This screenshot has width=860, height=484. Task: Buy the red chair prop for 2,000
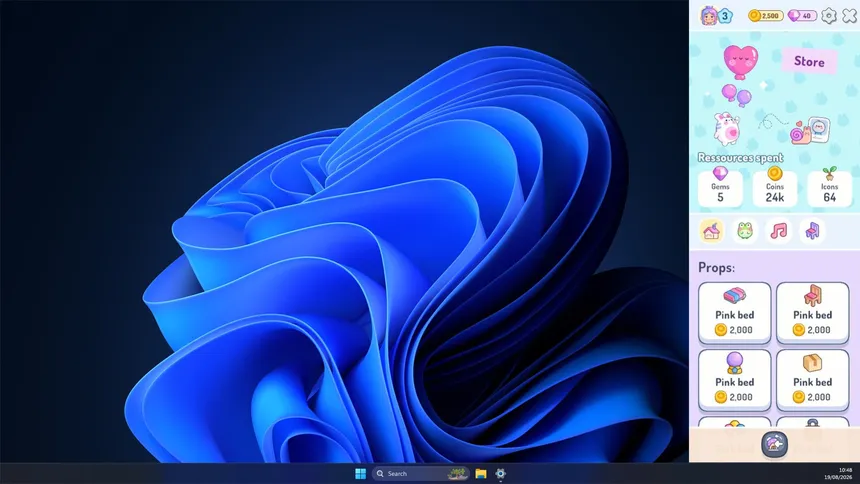812,312
